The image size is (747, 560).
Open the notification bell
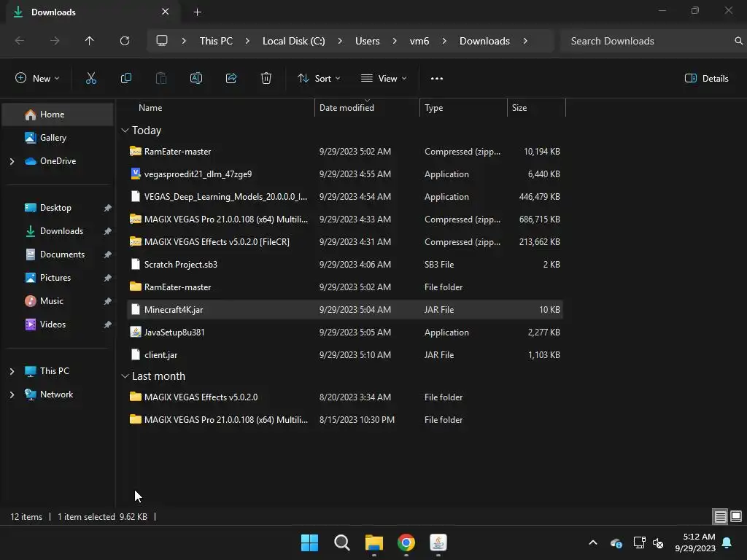coord(727,542)
